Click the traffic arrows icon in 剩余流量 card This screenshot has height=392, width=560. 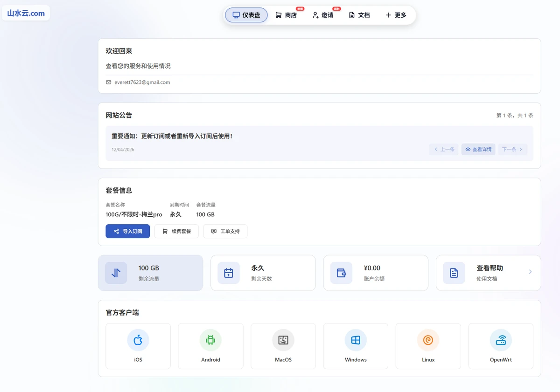116,273
